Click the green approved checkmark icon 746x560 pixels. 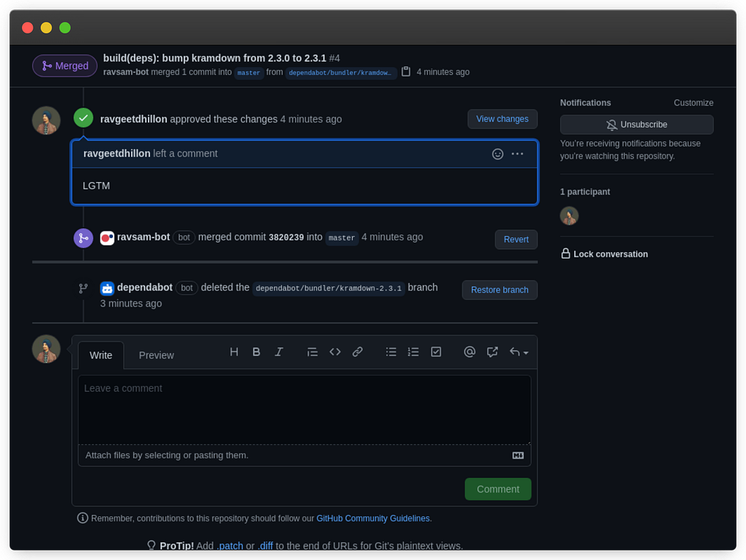83,119
